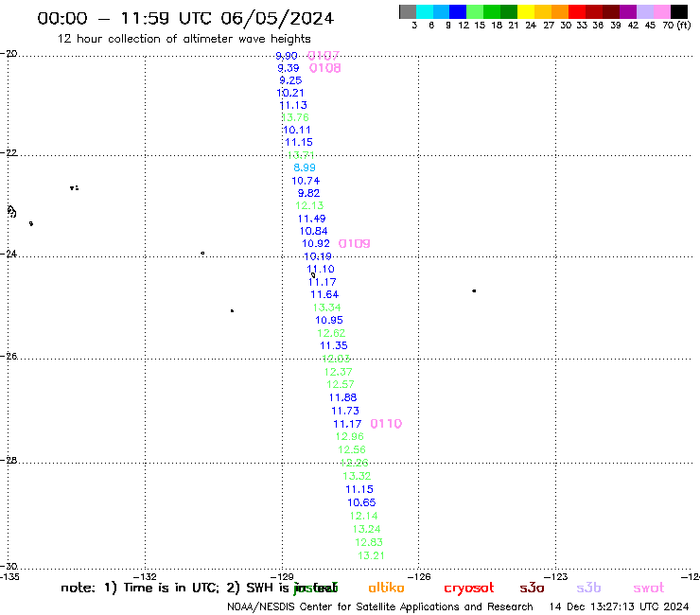Click the green 12.37 value
The width and height of the screenshot is (700, 615).
[x=339, y=372]
